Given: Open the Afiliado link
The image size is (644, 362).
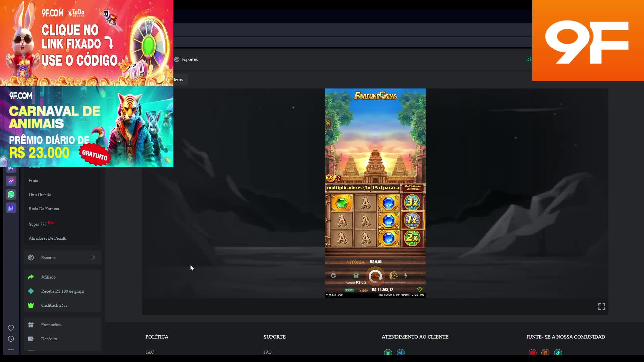Looking at the screenshot, I should 48,277.
